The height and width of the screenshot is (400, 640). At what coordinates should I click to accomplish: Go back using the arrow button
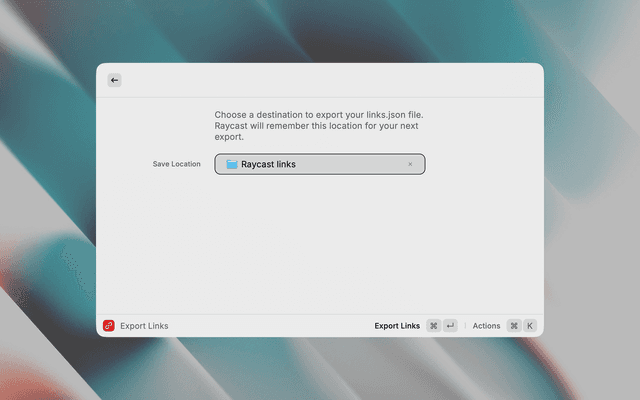[114, 80]
